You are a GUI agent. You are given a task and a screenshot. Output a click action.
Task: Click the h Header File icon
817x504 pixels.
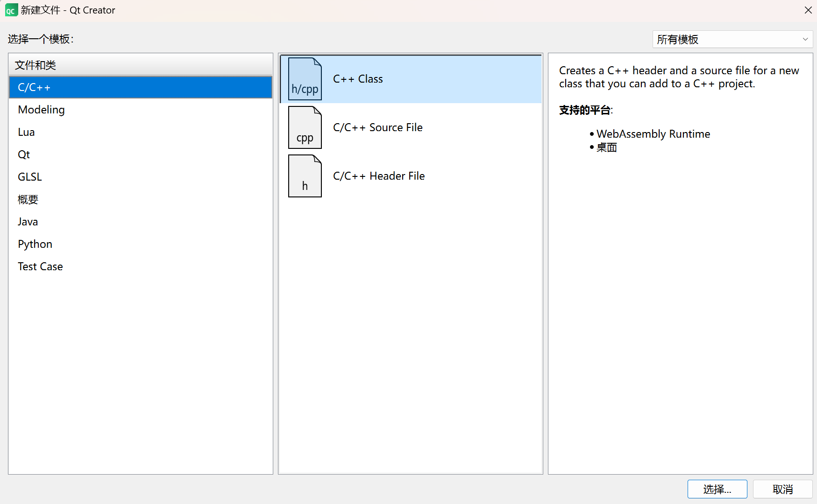pos(305,176)
